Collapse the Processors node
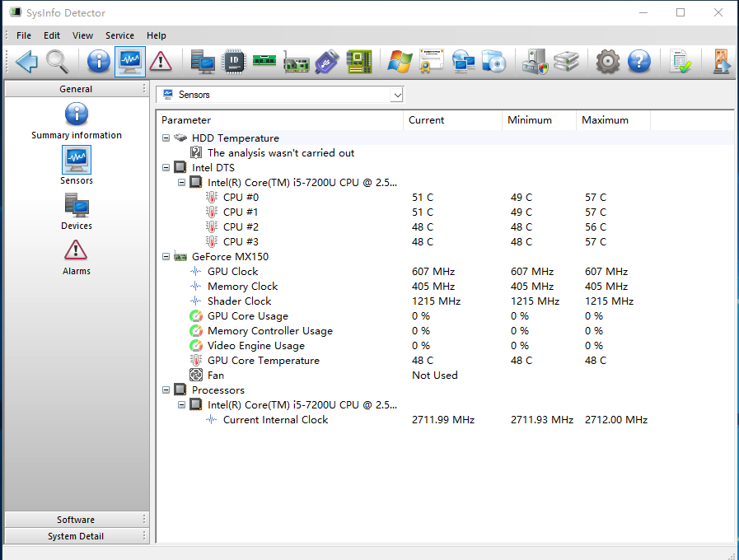This screenshot has height=560, width=739. [166, 390]
